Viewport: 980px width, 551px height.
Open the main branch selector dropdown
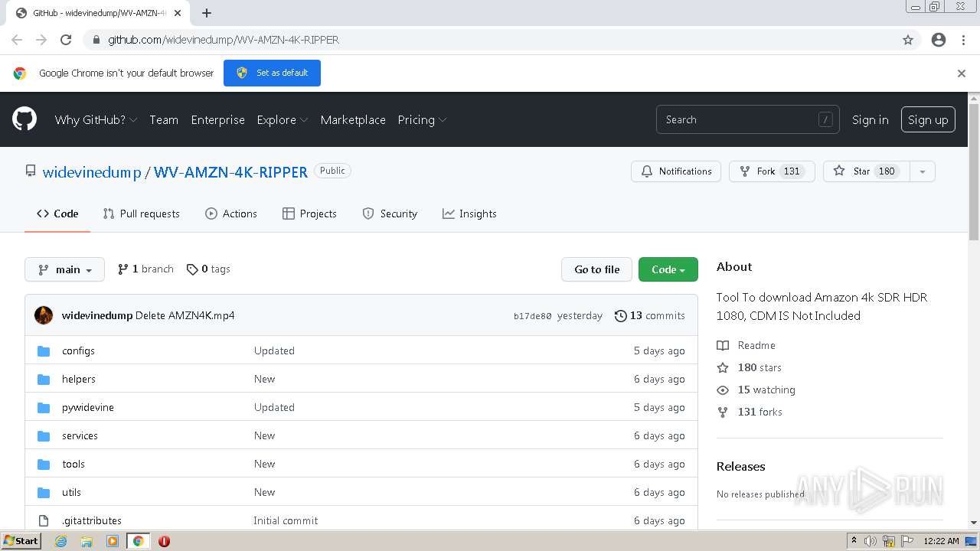click(x=65, y=269)
